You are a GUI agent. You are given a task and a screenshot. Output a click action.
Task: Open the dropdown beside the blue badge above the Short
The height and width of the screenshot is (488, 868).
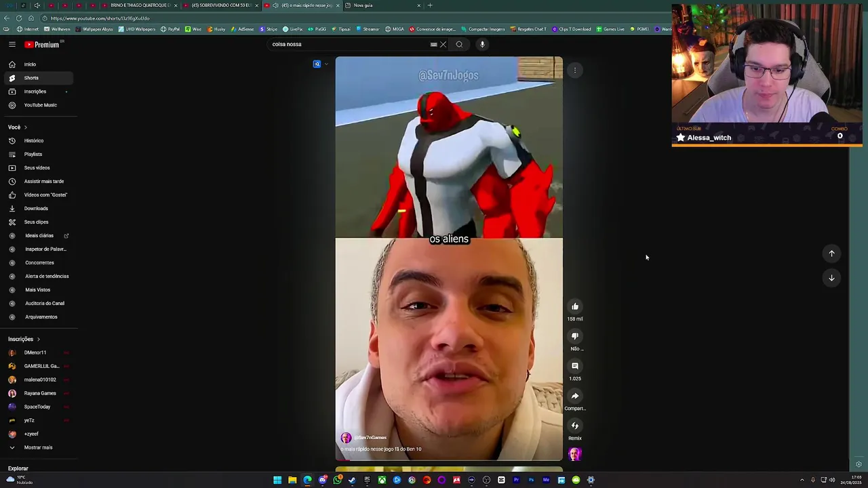(326, 64)
